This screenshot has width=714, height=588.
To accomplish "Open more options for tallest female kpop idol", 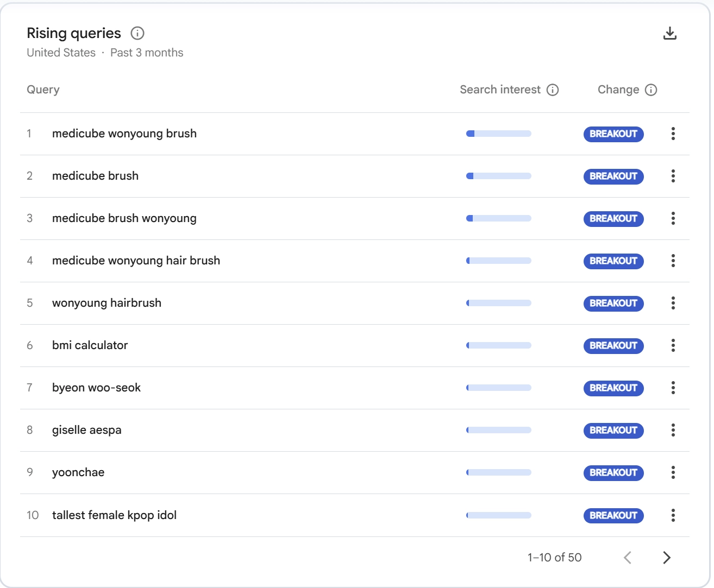I will click(673, 515).
